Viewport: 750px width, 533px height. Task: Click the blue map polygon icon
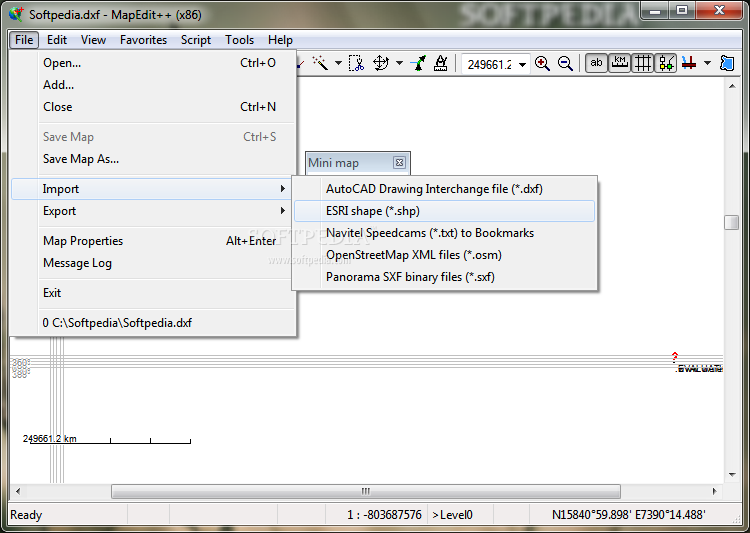click(727, 63)
